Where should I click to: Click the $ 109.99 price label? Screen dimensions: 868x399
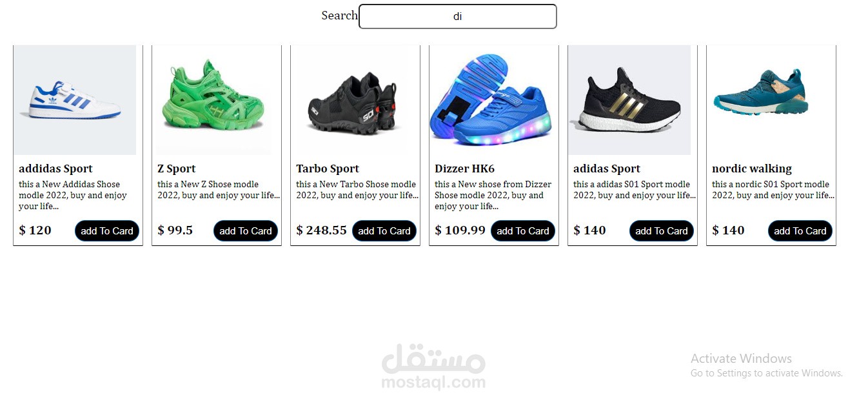click(x=460, y=230)
